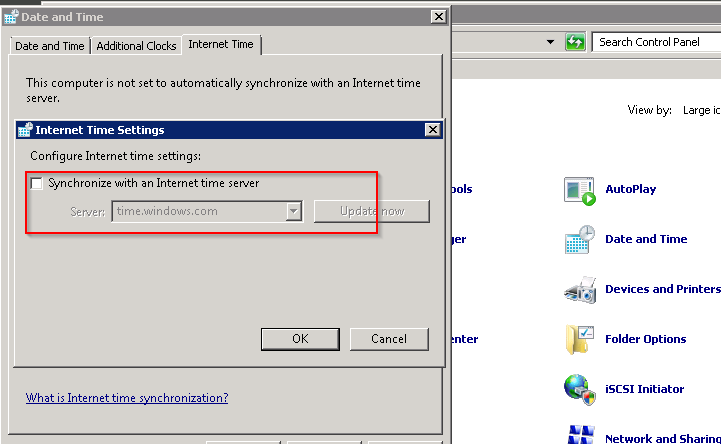Viewport: 721px width, 444px height.
Task: Open the AutoPlay control panel icon
Action: pyautogui.click(x=579, y=190)
